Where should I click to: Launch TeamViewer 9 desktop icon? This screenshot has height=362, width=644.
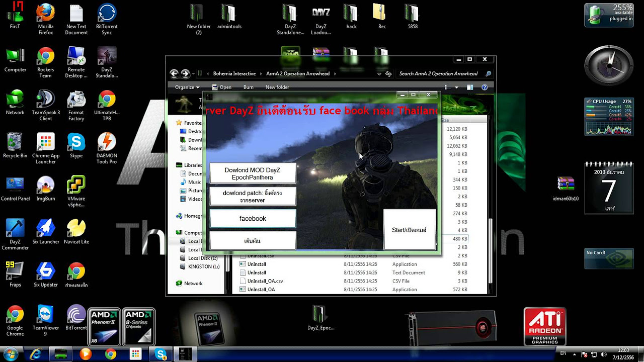pos(45,320)
